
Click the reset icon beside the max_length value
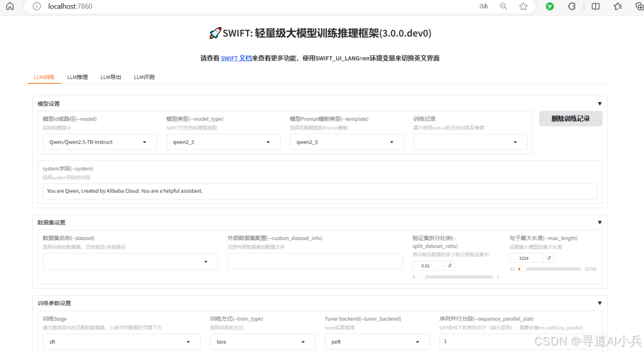(x=549, y=257)
